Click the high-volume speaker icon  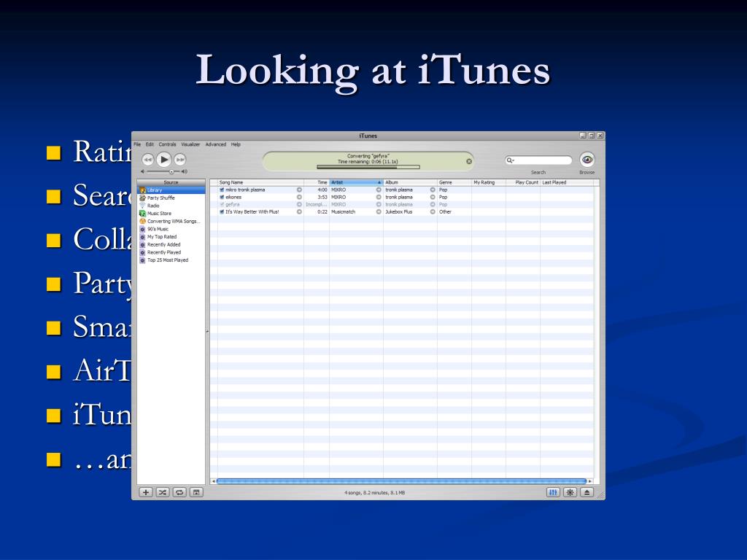click(185, 171)
